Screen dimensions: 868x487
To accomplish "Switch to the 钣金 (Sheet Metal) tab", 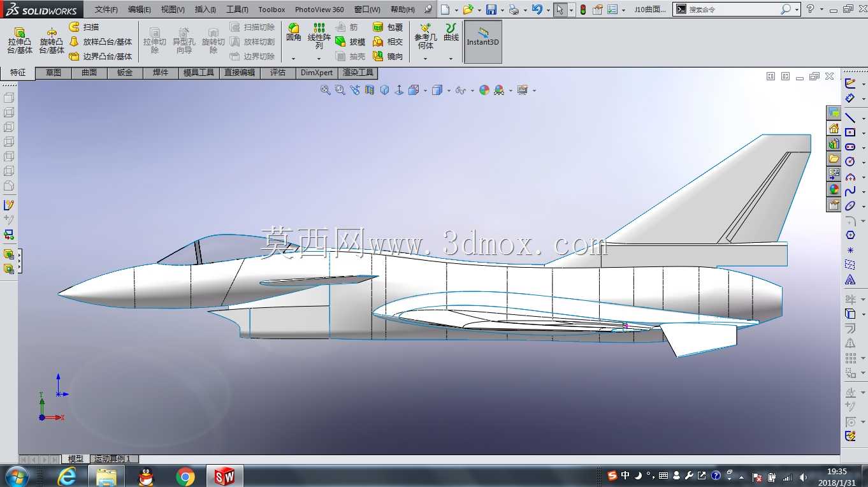I will click(125, 73).
